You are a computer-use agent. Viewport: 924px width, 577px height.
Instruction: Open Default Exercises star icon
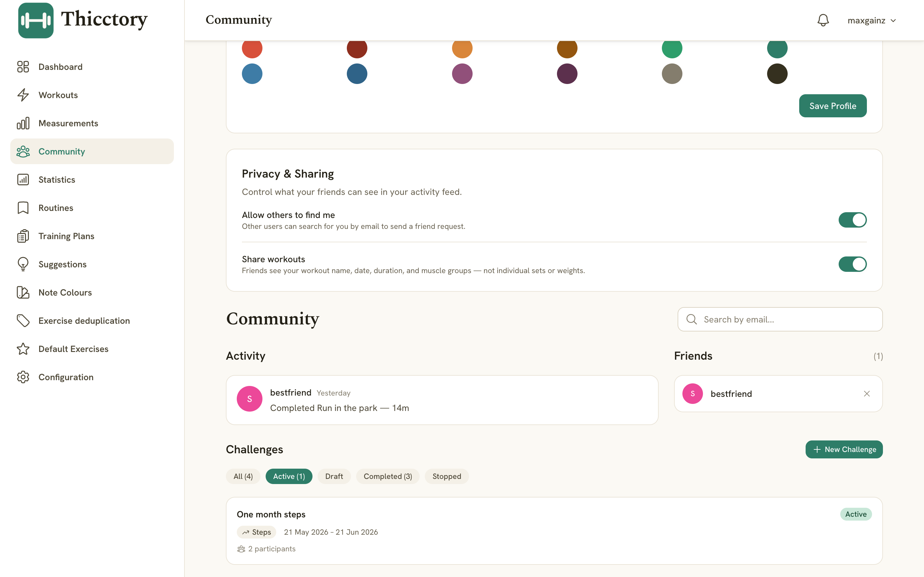(23, 349)
